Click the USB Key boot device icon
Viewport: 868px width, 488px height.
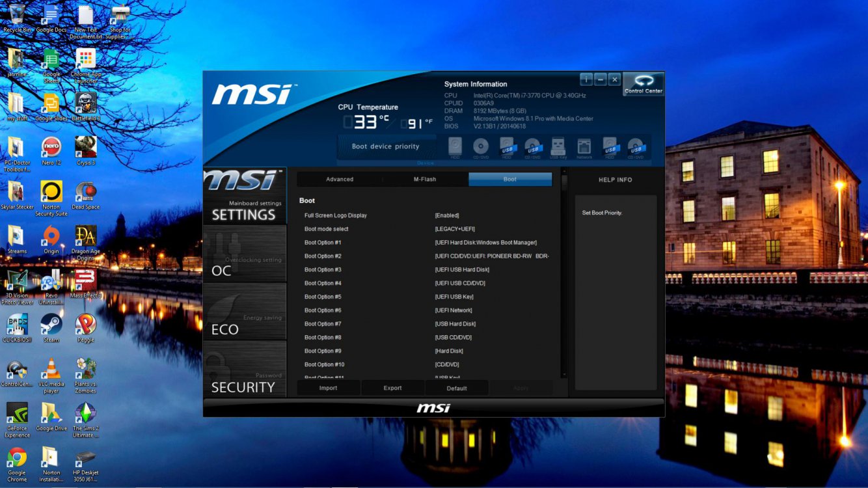coord(558,148)
